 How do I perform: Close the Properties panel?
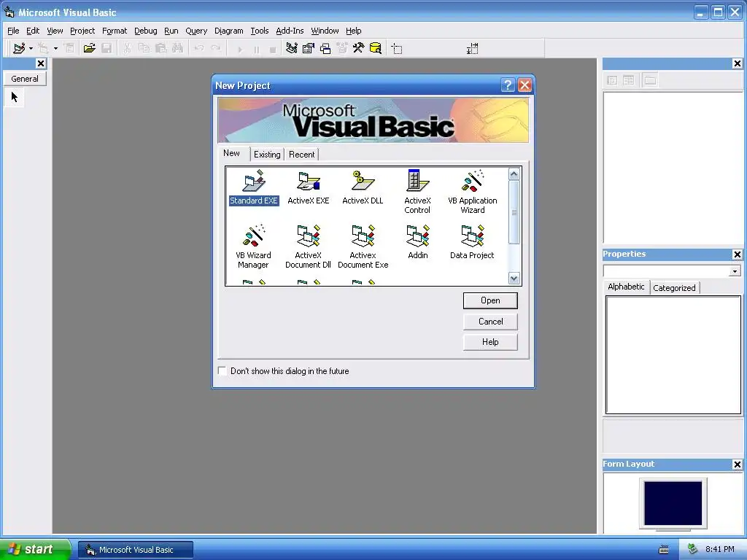coord(737,254)
